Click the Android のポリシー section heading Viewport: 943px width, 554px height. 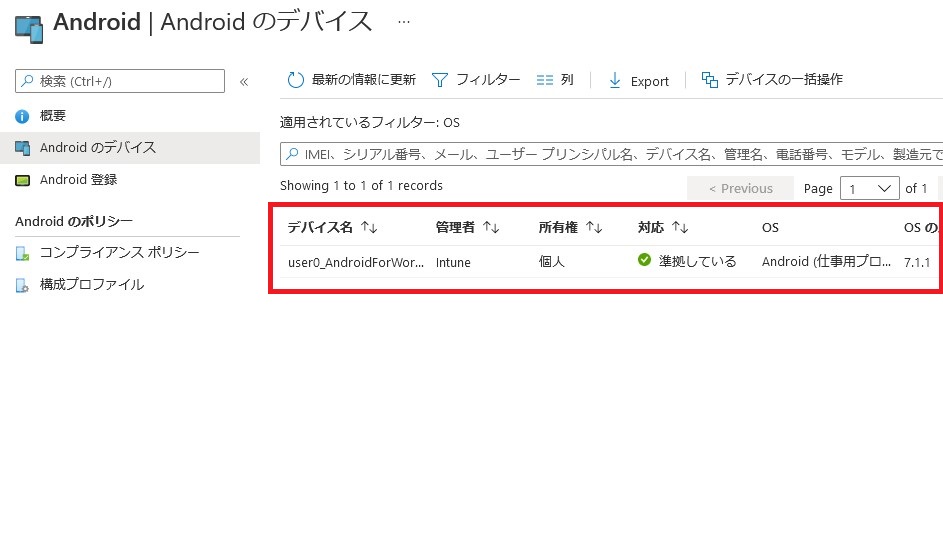[x=74, y=221]
